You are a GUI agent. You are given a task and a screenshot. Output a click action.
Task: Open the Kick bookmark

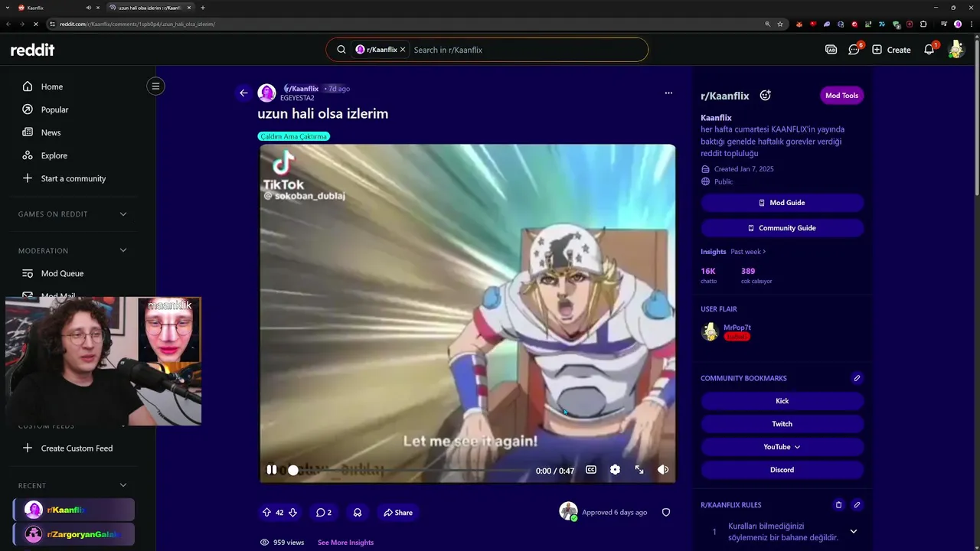(x=782, y=401)
